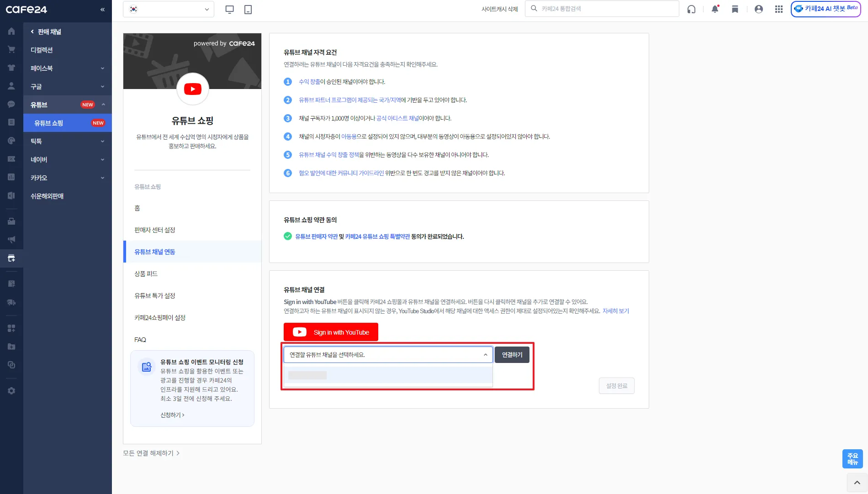Open the shopping cart orders icon
The image size is (868, 494).
11,49
